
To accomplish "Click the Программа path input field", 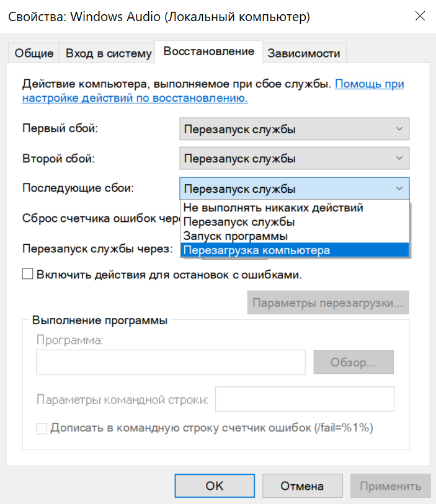I will click(171, 362).
